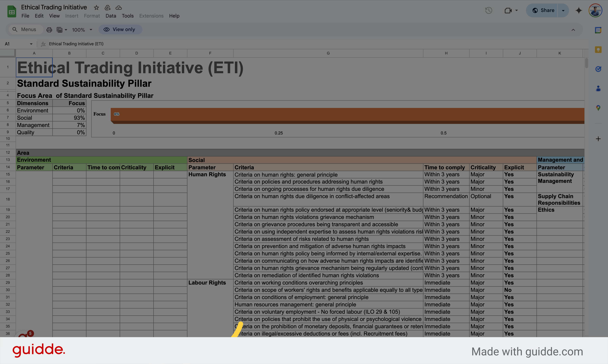Check the cloud document status icon
Screen dimensions: 608x364
[x=119, y=8]
